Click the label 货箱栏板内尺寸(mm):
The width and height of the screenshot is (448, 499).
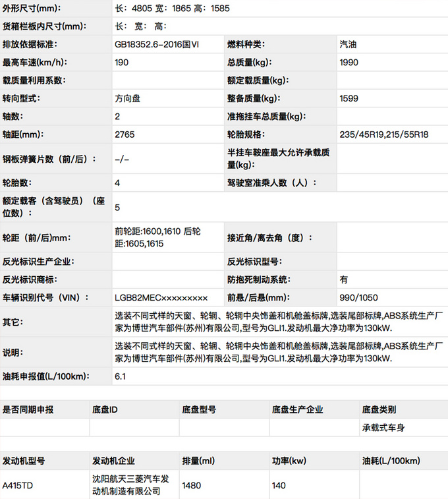click(x=45, y=26)
